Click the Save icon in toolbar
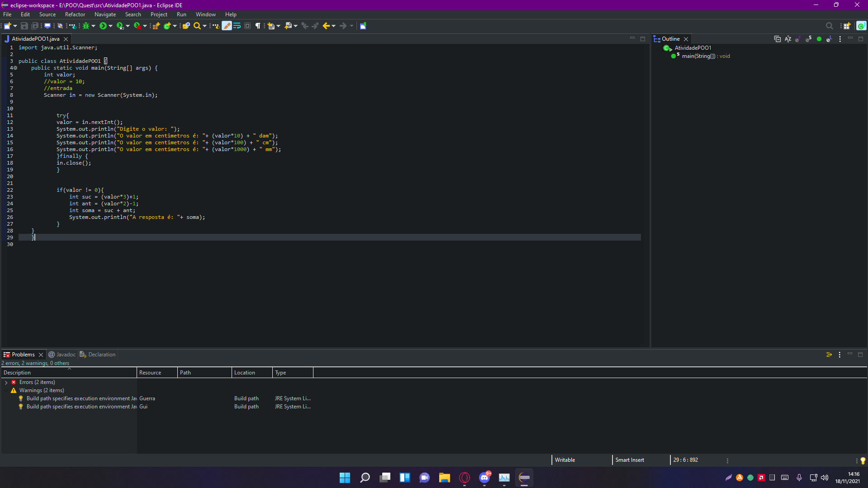868x488 pixels. tap(24, 26)
